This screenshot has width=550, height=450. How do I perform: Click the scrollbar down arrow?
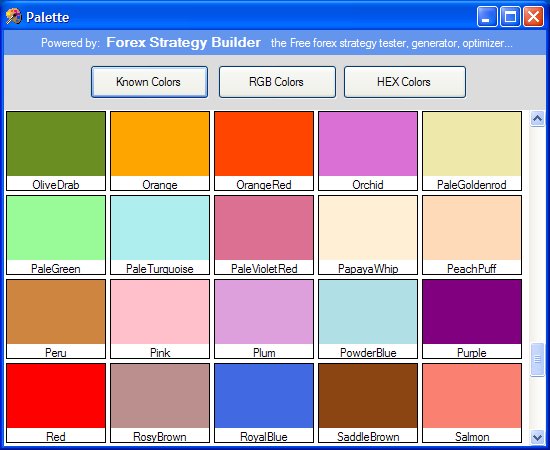point(537,437)
